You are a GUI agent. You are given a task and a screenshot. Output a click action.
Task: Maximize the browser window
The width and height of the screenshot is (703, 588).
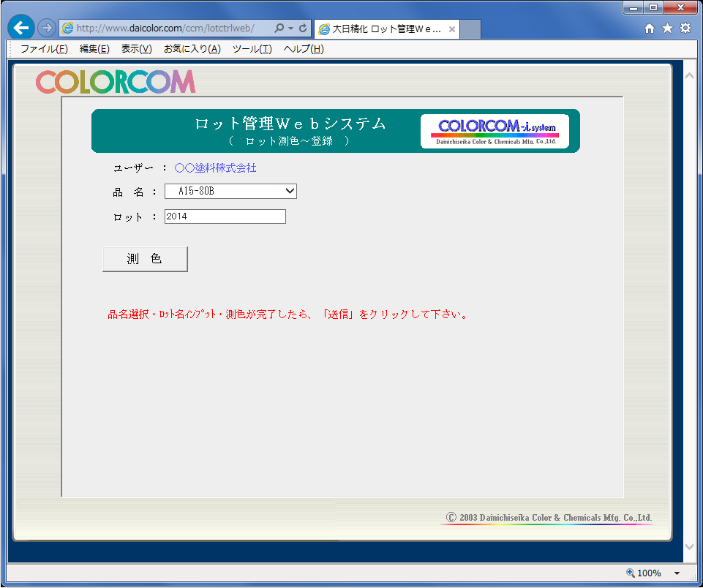pyautogui.click(x=653, y=7)
